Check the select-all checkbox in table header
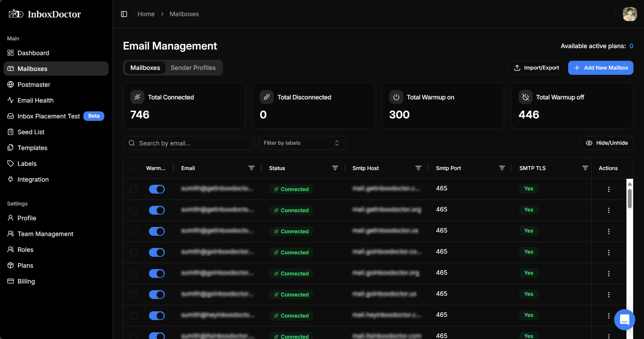Image resolution: width=644 pixels, height=339 pixels. (134, 168)
